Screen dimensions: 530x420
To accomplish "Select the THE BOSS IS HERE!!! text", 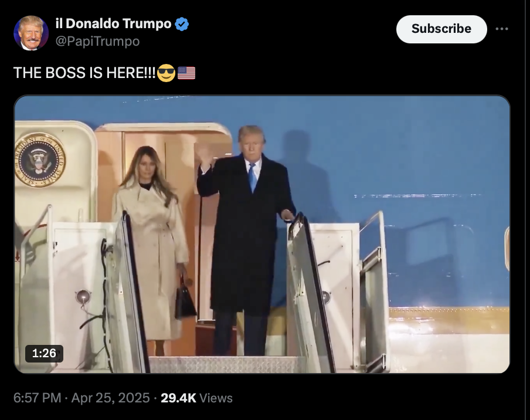I will (x=84, y=73).
